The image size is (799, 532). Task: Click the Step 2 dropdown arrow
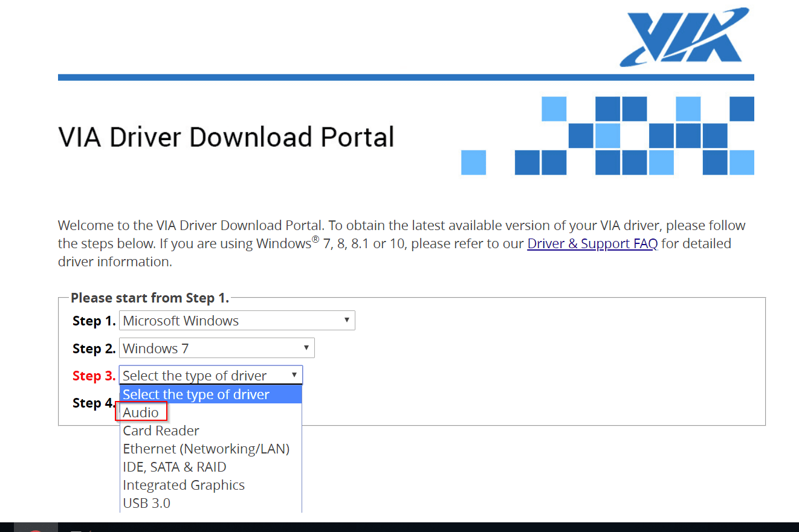(x=306, y=348)
